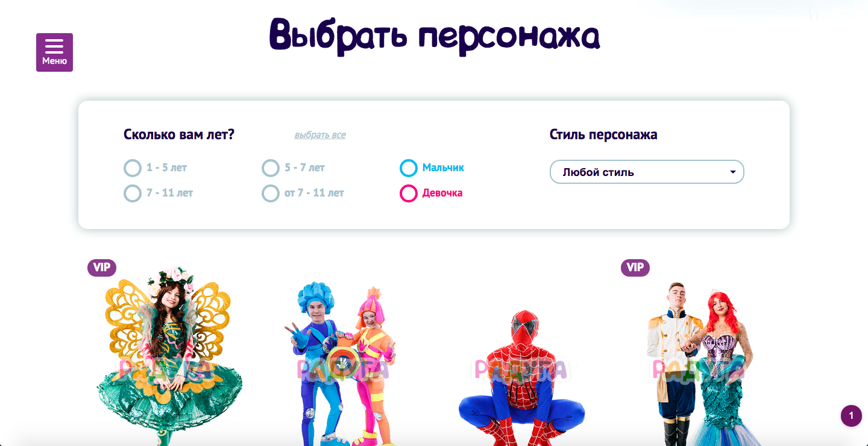The image size is (868, 446).
Task: Open the Любой стиль dropdown
Action: tap(647, 172)
